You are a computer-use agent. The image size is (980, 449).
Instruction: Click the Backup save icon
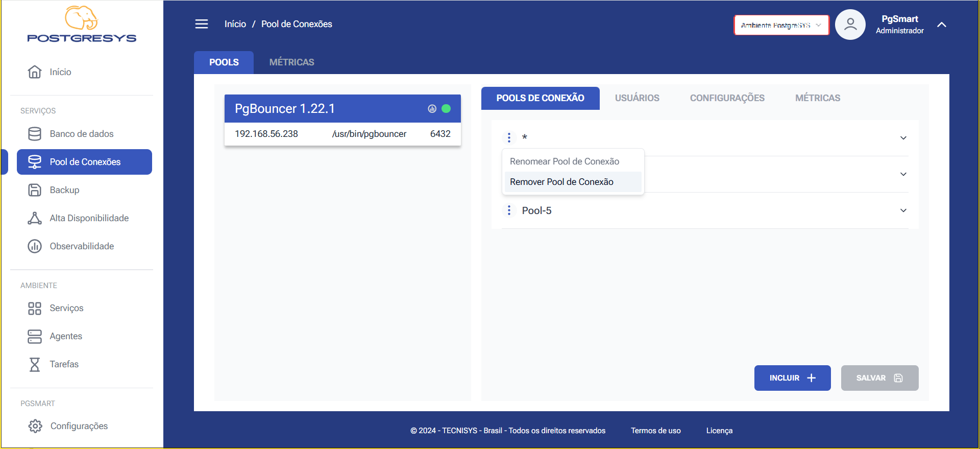click(x=35, y=190)
